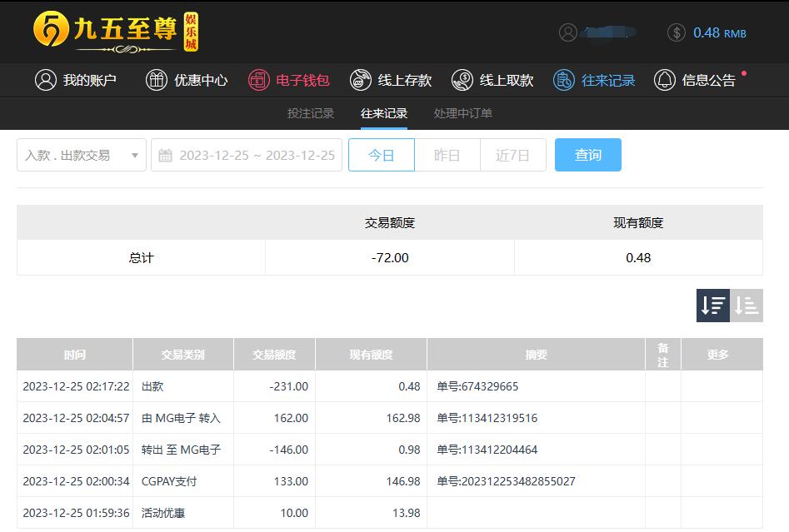Screen dimensions: 789x532
Task: Click the user avatar icon in header
Action: tap(568, 32)
